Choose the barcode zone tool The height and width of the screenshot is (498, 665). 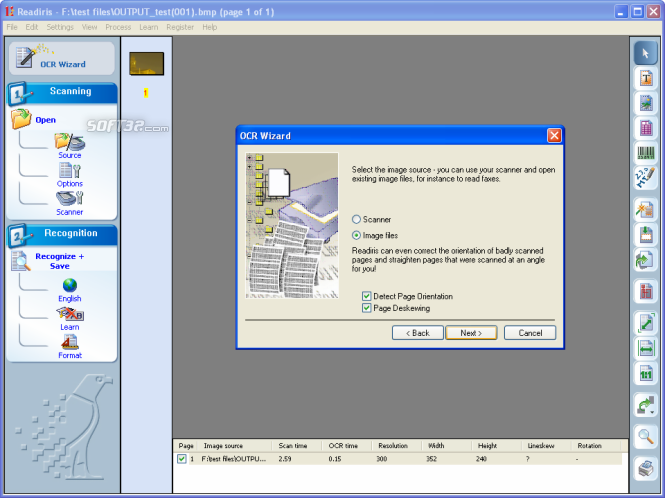(645, 152)
